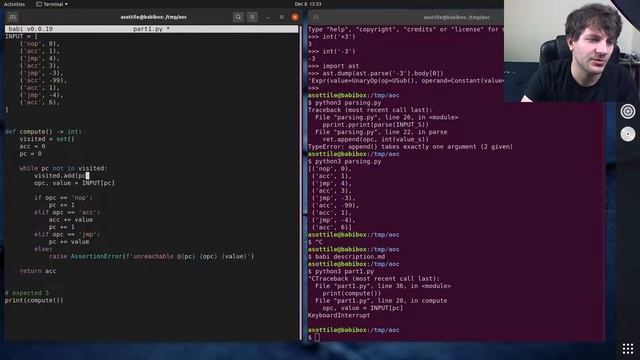The height and width of the screenshot is (360, 640).
Task: Click the elif opc == 'acc': line
Action: [x=67, y=212]
